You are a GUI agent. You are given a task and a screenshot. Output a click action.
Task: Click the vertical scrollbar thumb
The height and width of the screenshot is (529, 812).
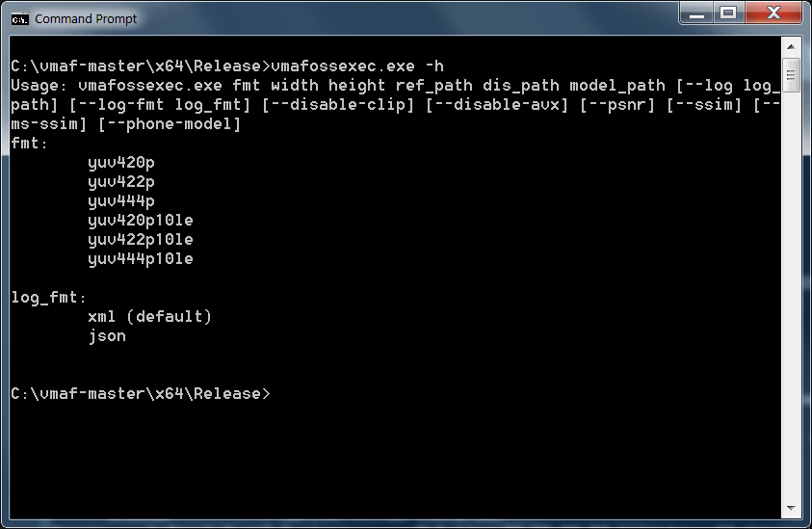click(x=791, y=75)
